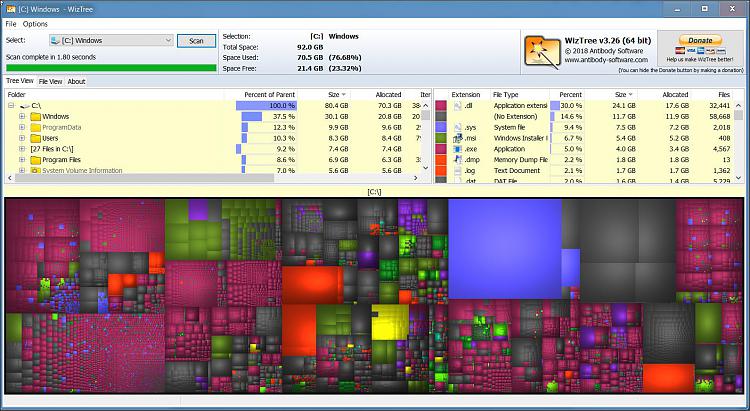The width and height of the screenshot is (750, 411).
Task: Expand the Users folder node
Action: [22, 138]
